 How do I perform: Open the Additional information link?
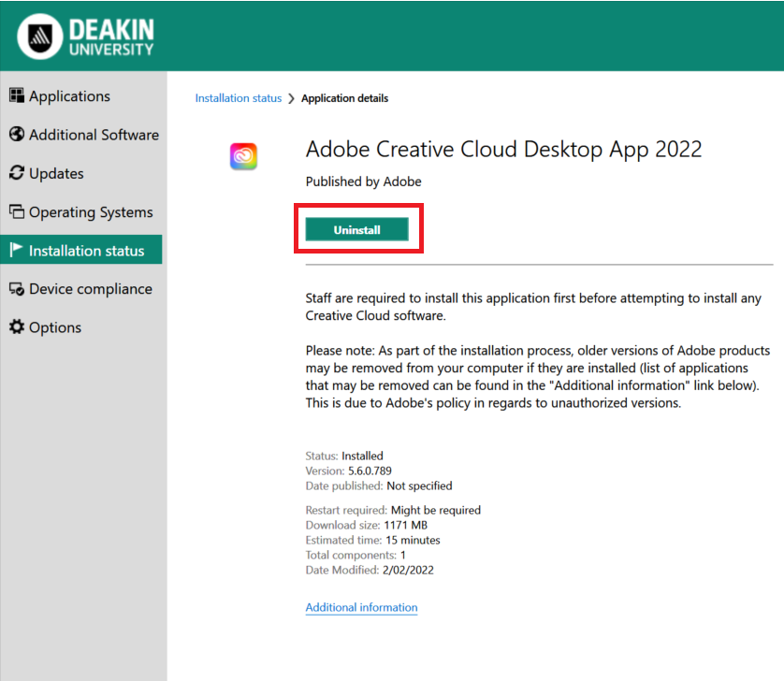(x=361, y=607)
